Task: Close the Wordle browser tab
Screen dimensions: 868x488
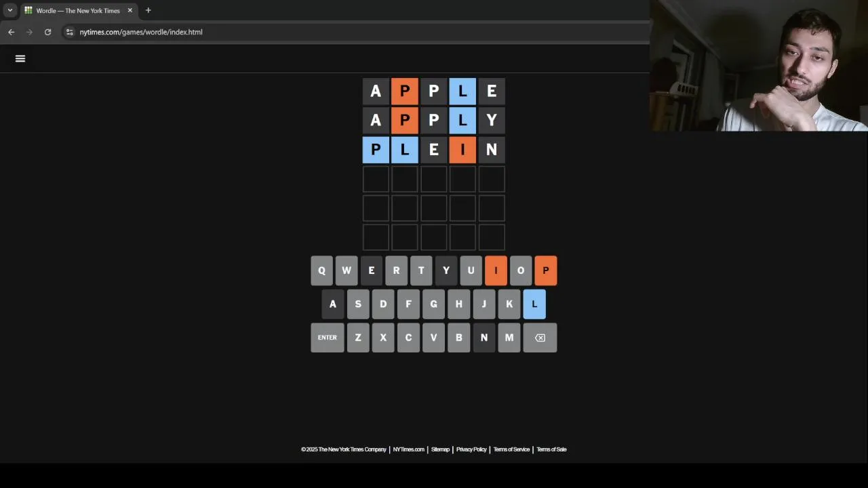Action: (130, 10)
